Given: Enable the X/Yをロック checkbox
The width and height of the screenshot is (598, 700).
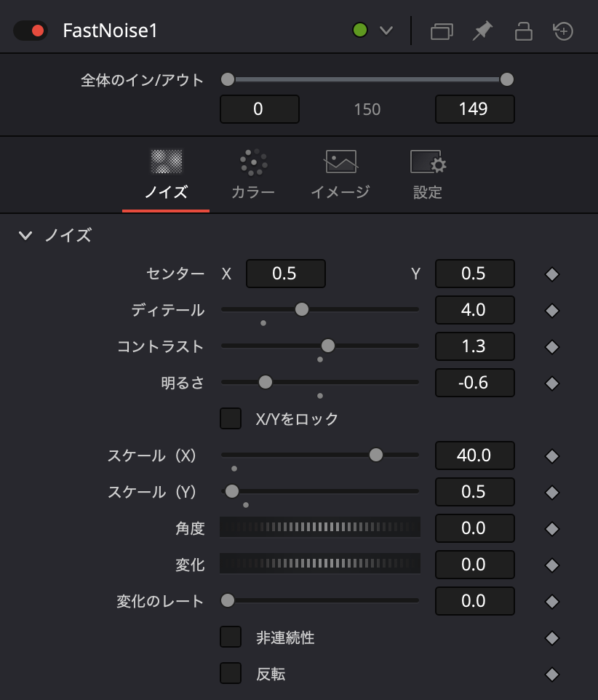Looking at the screenshot, I should click(231, 418).
